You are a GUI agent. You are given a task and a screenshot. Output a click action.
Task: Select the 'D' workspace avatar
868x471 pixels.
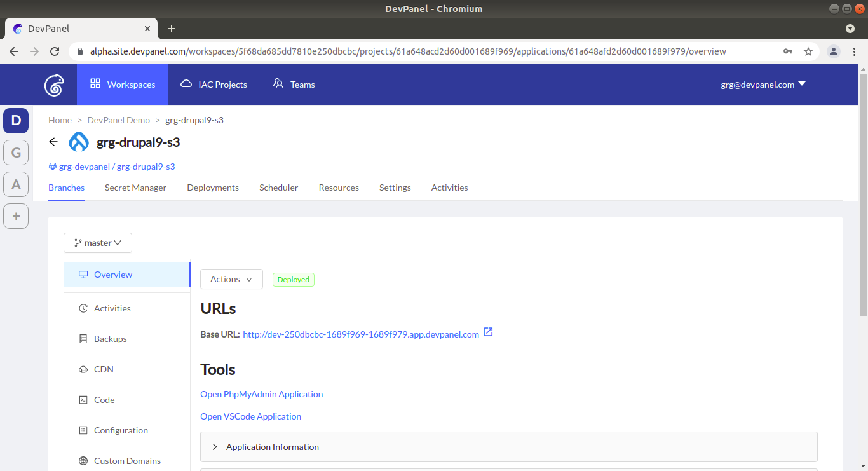pyautogui.click(x=16, y=121)
